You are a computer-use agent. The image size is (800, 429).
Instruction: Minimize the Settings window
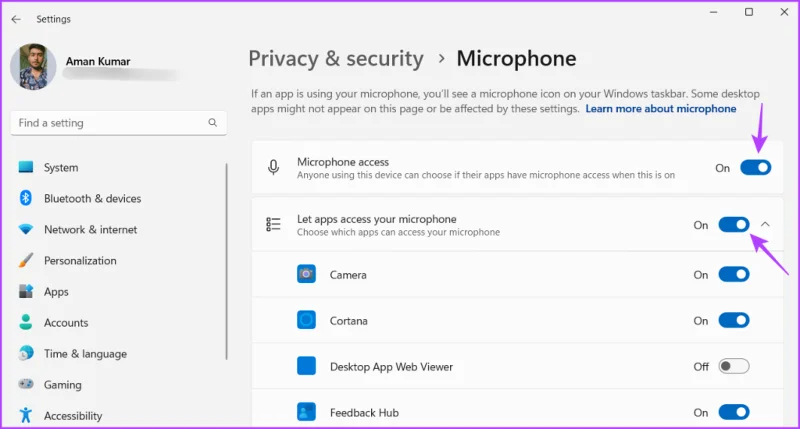tap(714, 12)
